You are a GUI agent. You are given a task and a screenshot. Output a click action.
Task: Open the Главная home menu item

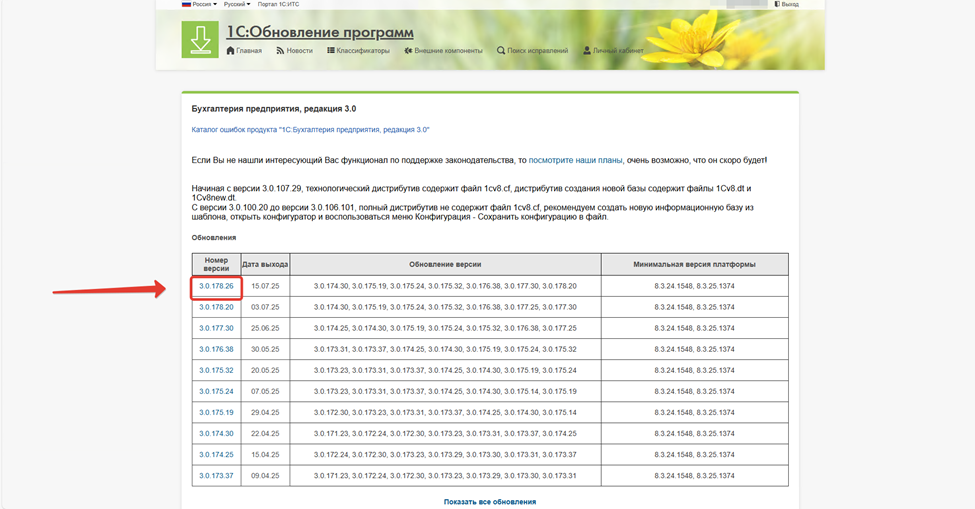coord(244,50)
